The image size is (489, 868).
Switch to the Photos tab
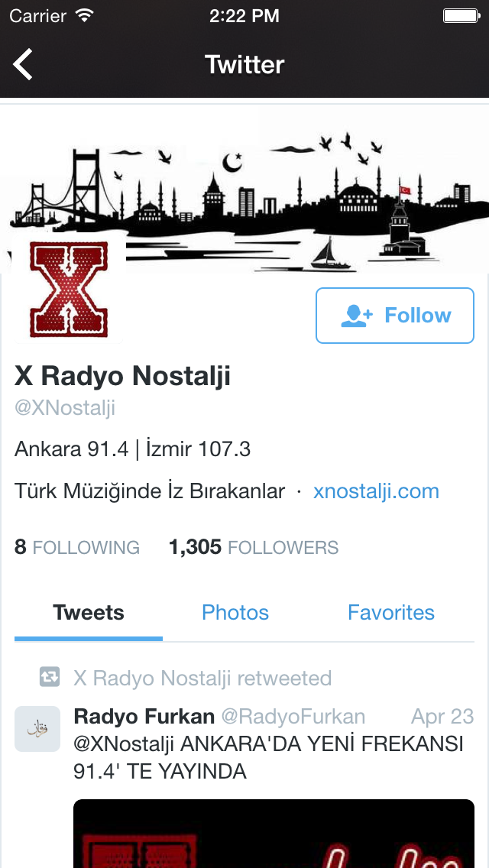pos(235,612)
